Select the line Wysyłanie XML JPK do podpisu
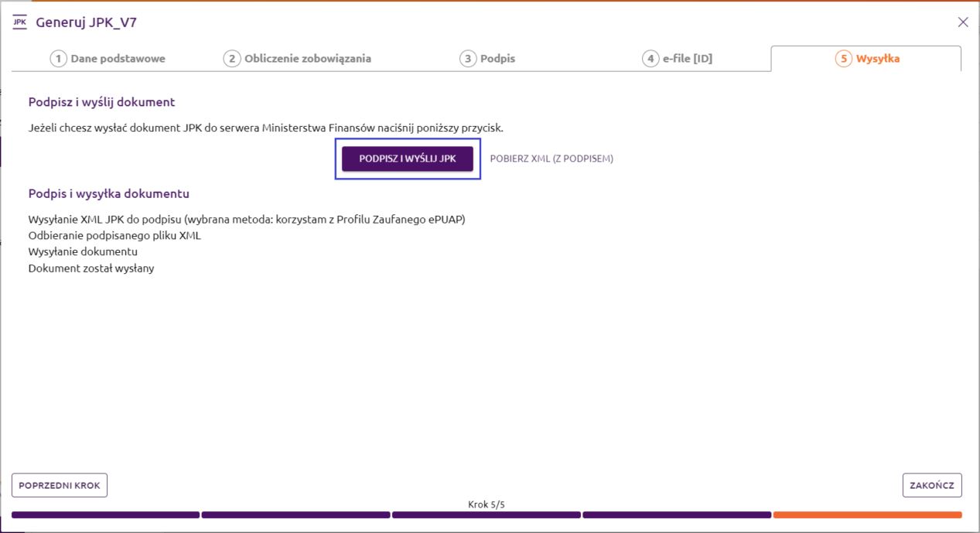 pyautogui.click(x=247, y=219)
